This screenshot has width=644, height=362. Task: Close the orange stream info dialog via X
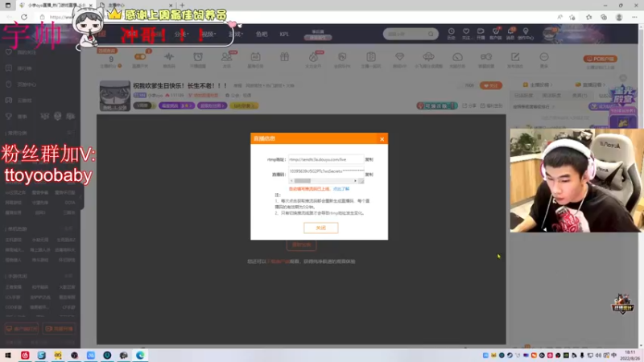click(x=382, y=139)
